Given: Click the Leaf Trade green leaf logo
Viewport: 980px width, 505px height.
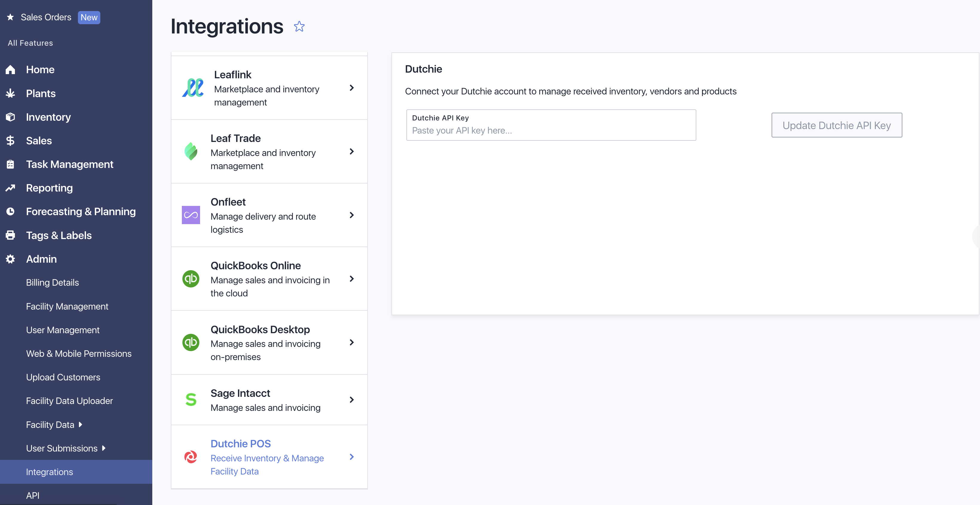Looking at the screenshot, I should point(191,151).
